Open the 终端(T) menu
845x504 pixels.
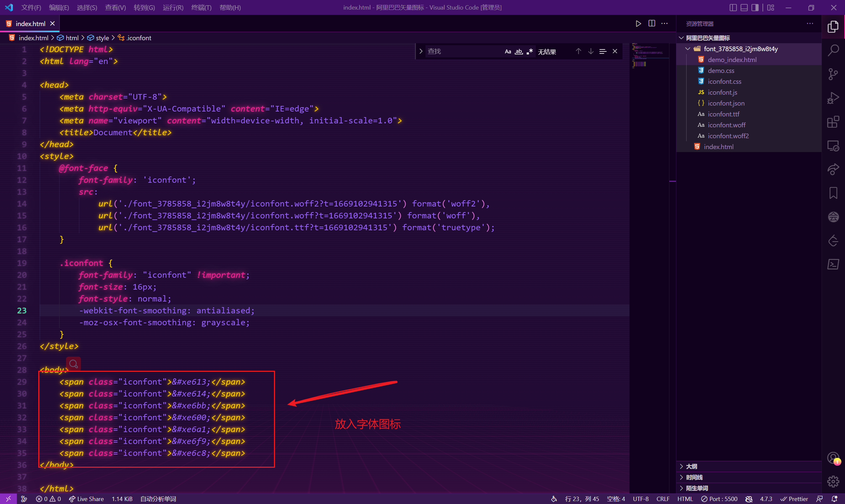coord(201,8)
